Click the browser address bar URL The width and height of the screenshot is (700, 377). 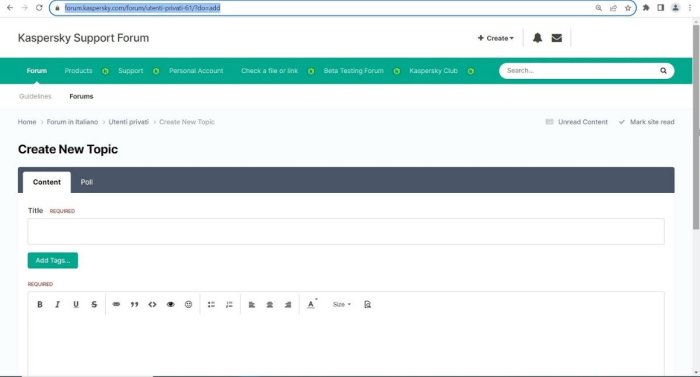click(142, 8)
